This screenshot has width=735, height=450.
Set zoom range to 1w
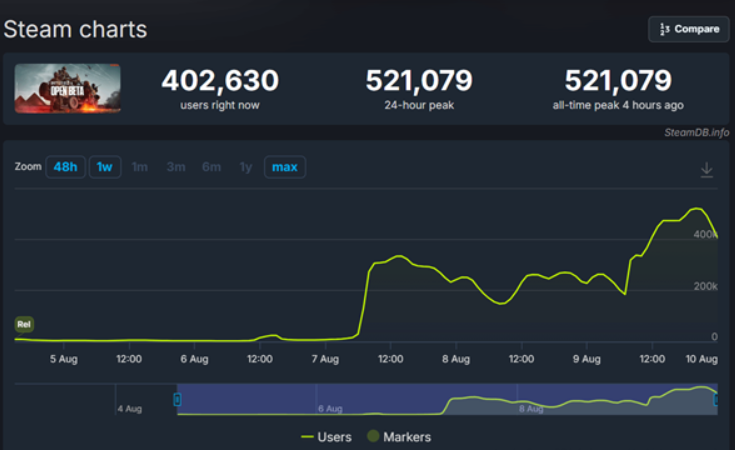(104, 167)
